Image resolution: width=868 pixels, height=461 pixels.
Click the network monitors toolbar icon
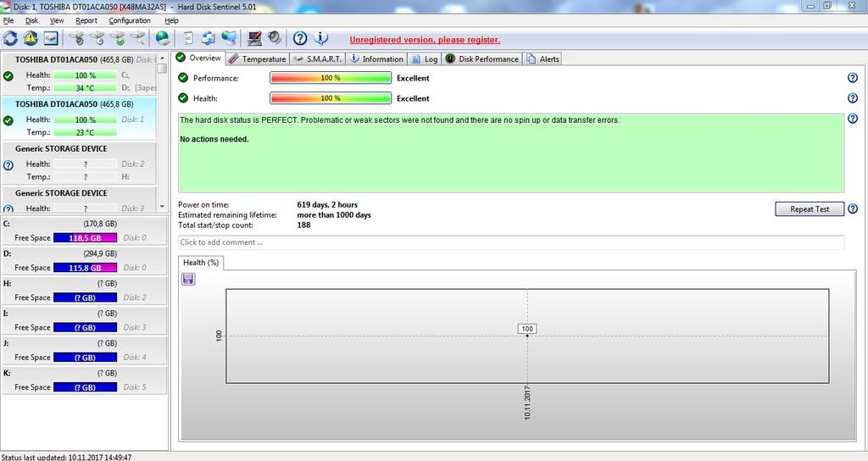pos(229,38)
